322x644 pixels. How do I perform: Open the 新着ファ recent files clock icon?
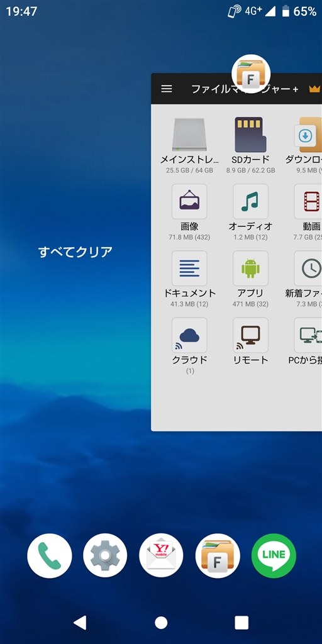coord(308,269)
